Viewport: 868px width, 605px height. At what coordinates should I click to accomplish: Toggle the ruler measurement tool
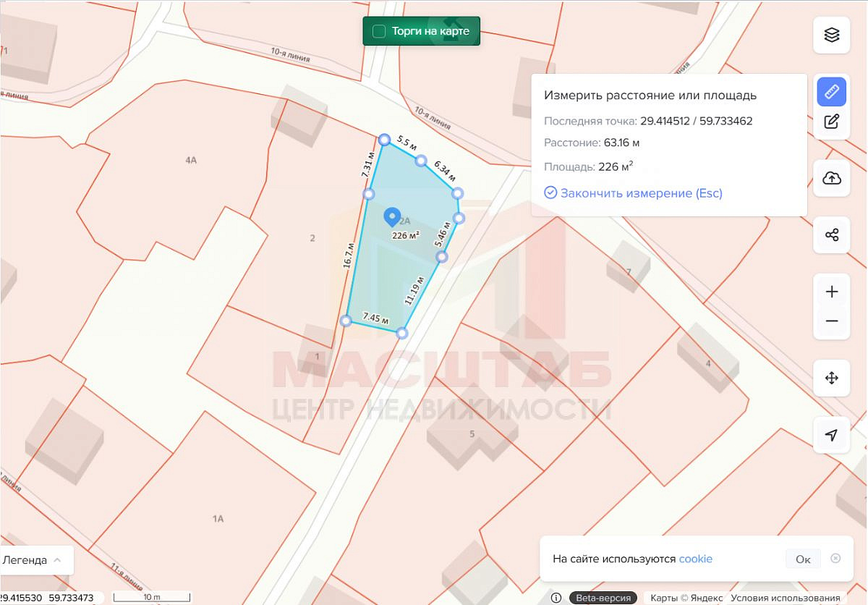[x=832, y=92]
